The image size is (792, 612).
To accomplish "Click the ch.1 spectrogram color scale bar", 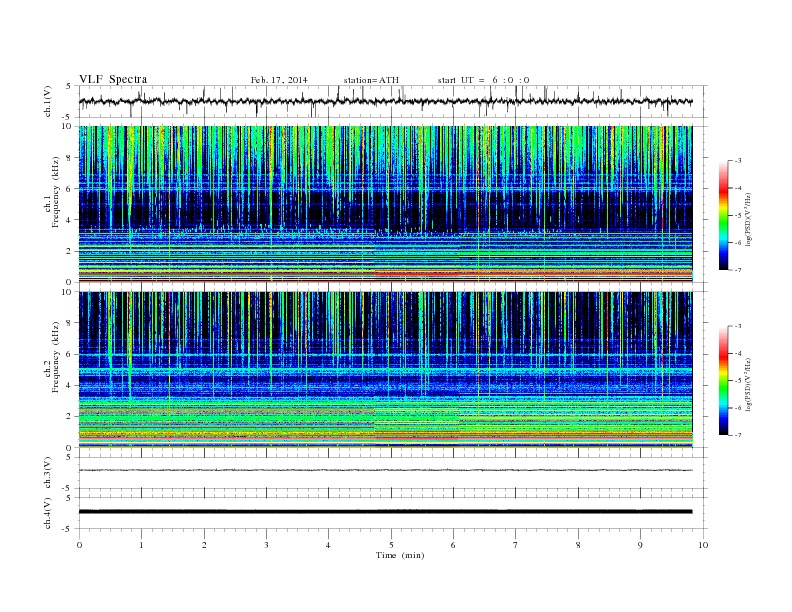I will pyautogui.click(x=723, y=215).
